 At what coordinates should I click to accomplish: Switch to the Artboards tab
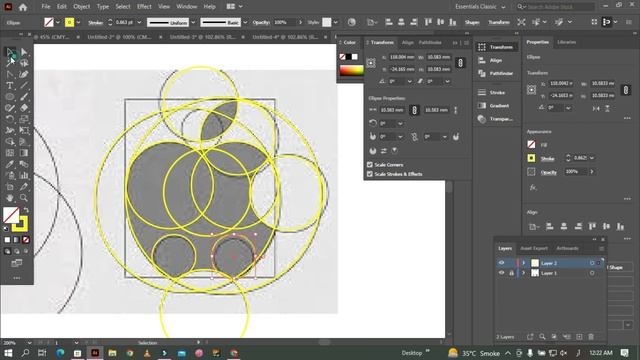[567, 248]
